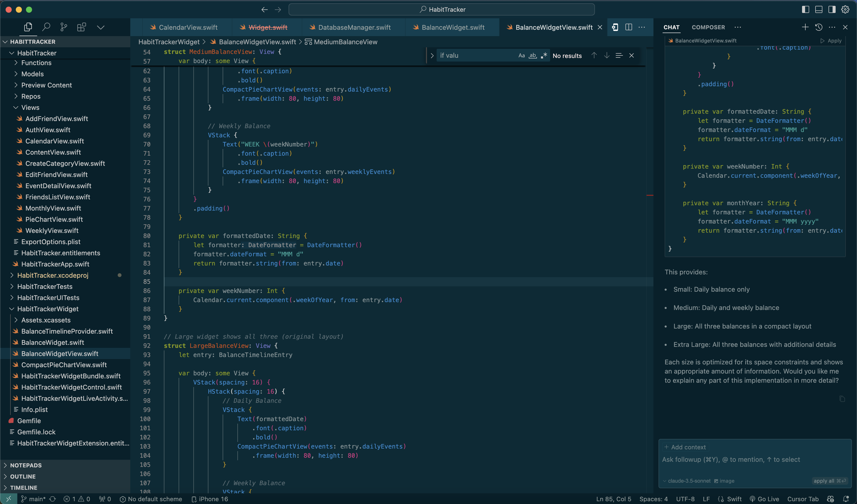Click Add context in chat input
This screenshot has height=504, width=857.
(685, 447)
